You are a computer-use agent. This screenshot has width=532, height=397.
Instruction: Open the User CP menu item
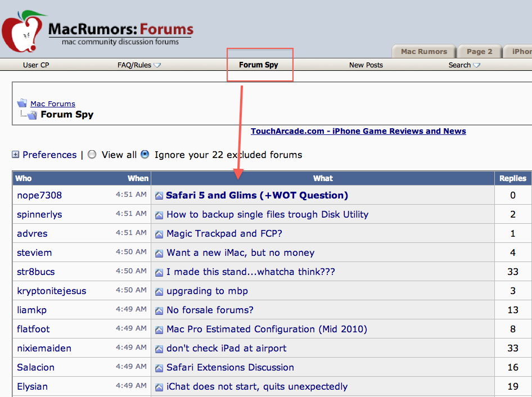36,65
